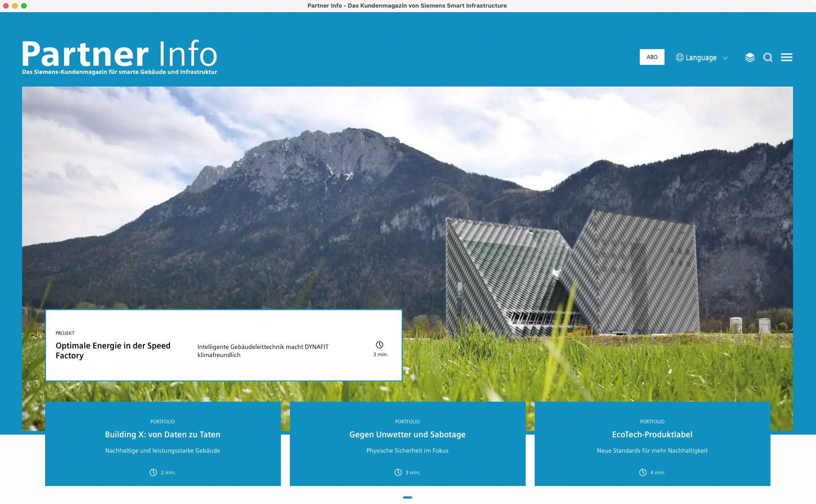The width and height of the screenshot is (816, 504).
Task: Open Building X: von Daten zu Taten
Action: (x=163, y=435)
